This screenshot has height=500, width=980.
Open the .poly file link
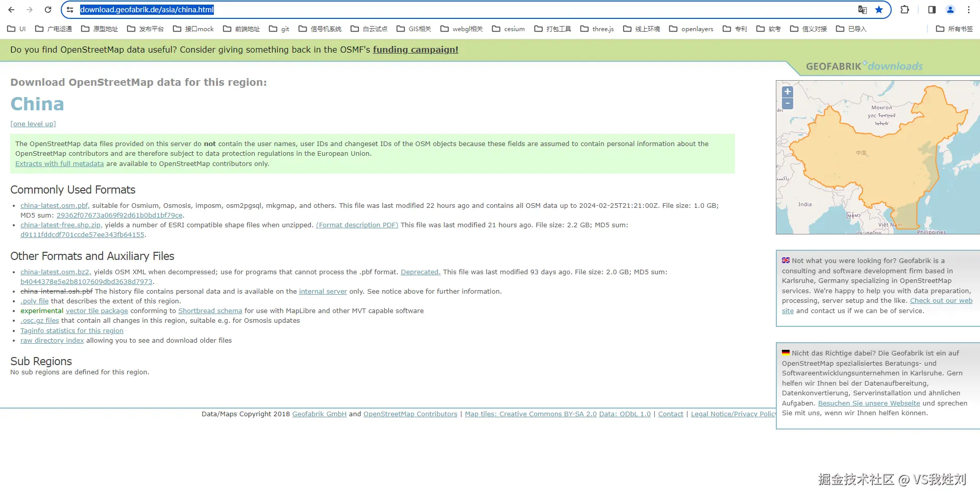coord(34,301)
